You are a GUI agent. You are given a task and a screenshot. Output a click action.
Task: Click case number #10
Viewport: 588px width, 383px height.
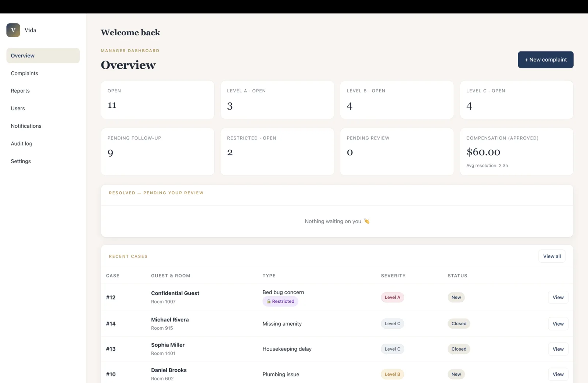[x=111, y=374]
